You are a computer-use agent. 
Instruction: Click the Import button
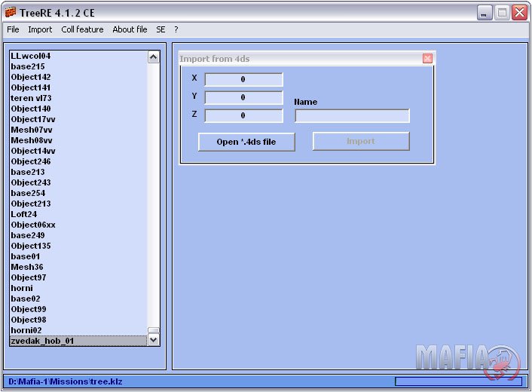coord(361,142)
